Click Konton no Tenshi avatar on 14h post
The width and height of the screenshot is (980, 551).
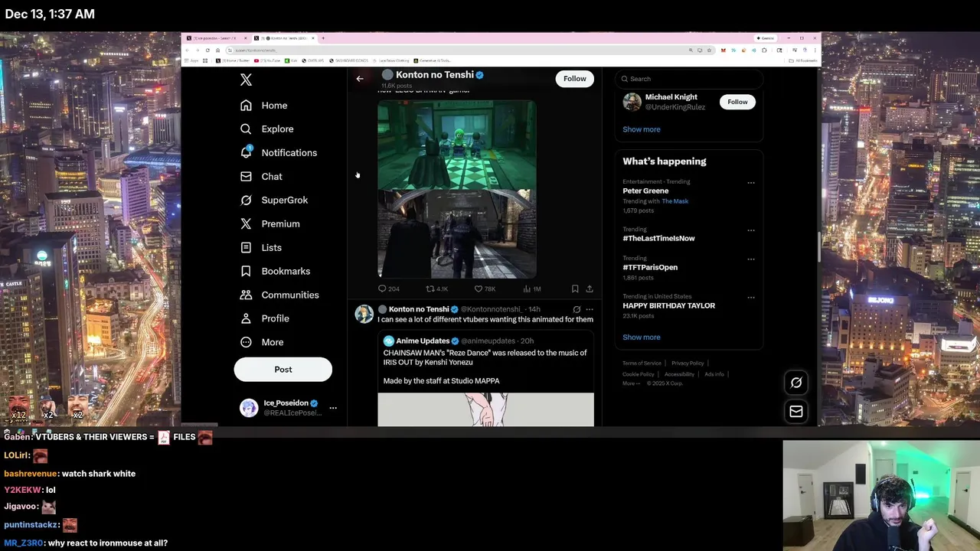click(x=364, y=314)
